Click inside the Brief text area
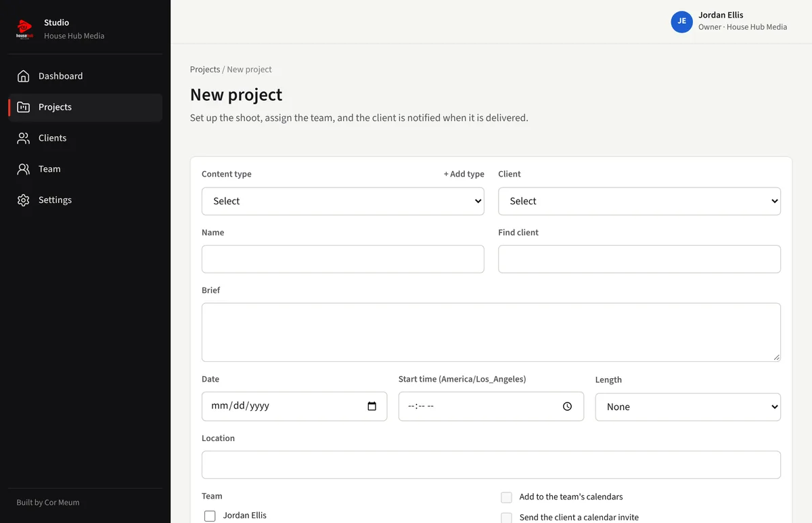The image size is (812, 523). 491,332
